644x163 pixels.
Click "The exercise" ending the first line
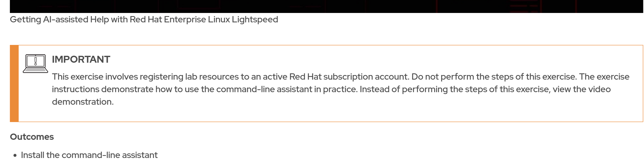(x=604, y=77)
